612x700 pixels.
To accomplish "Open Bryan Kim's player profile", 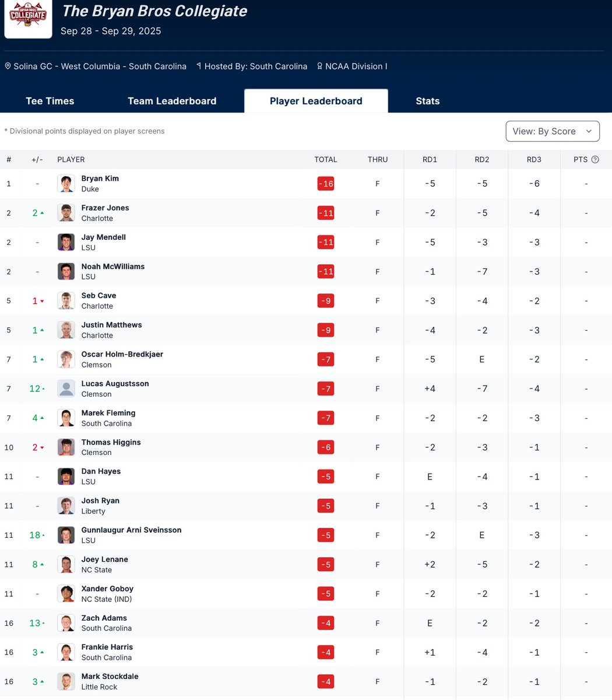I will (100, 178).
